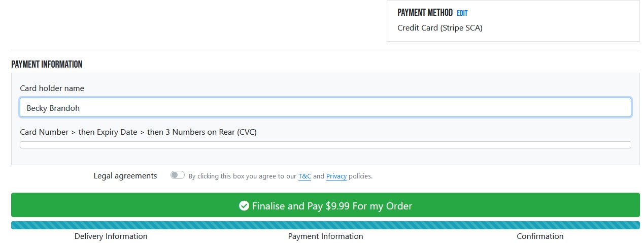Click the Legal agreements label
This screenshot has height=243, width=644.
pos(125,176)
